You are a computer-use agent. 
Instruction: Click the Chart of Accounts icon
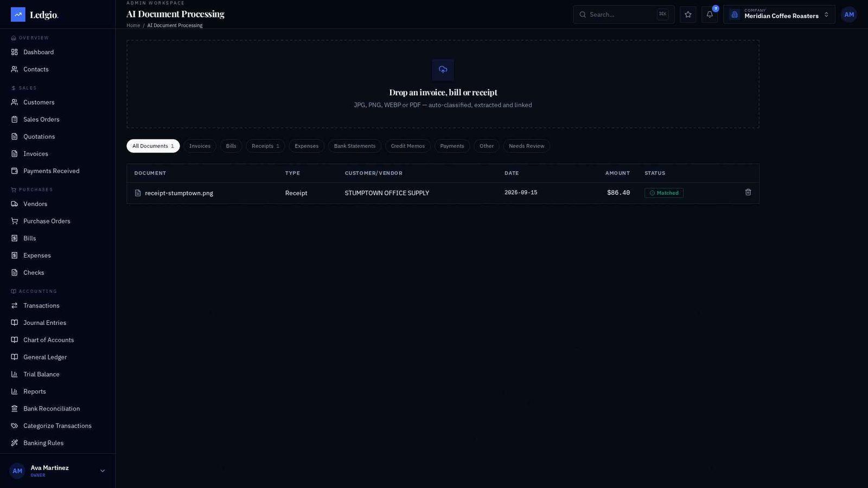click(x=15, y=340)
